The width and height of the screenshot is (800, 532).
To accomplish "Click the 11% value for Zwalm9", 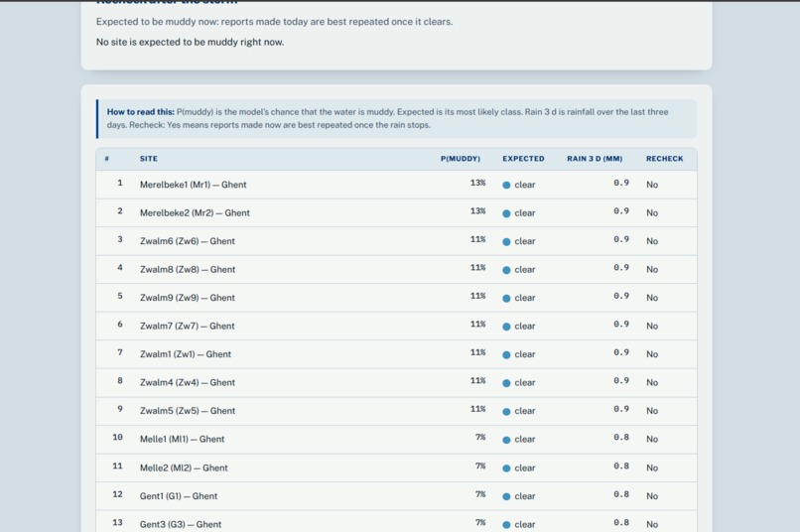I will tap(477, 296).
